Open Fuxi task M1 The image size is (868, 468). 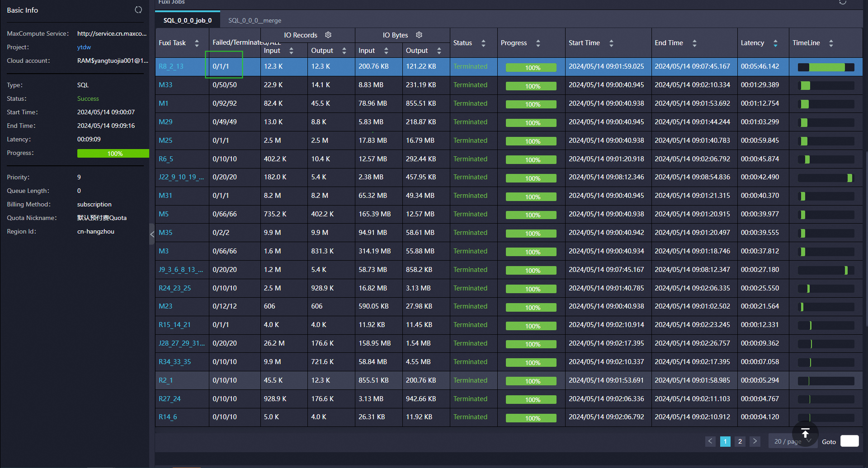tap(163, 103)
